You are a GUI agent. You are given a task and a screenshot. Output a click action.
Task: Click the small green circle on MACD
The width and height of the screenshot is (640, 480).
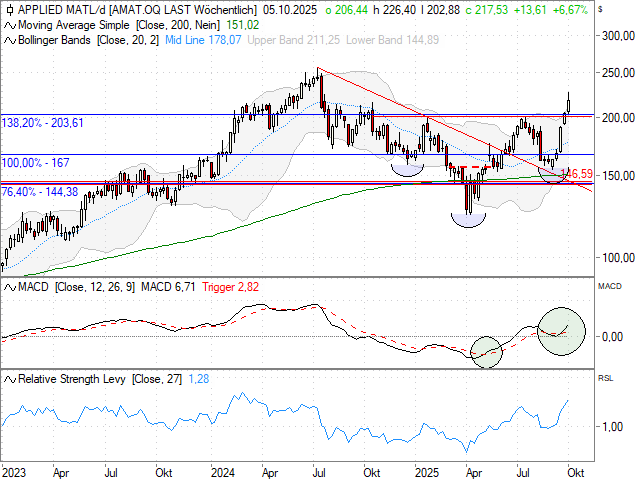485,352
